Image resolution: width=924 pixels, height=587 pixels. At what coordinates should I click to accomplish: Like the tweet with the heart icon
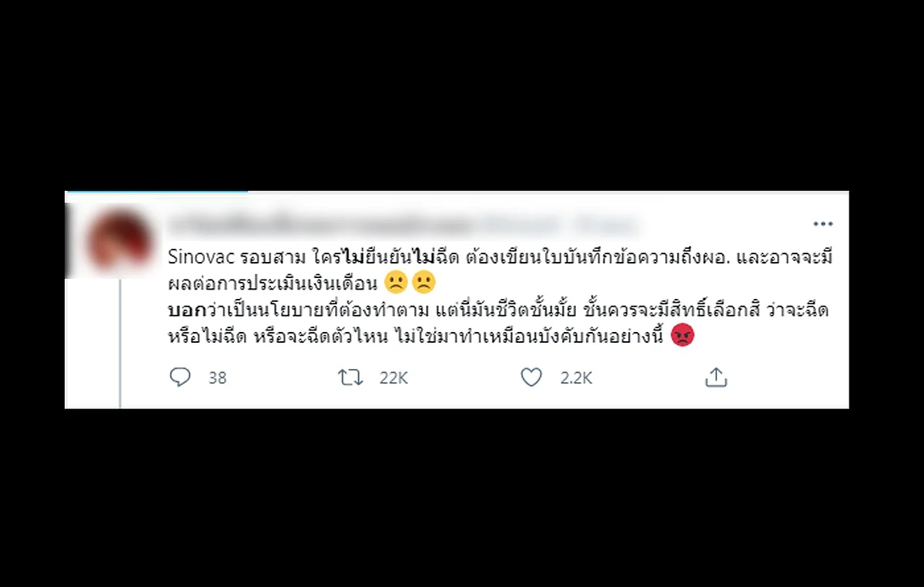531,377
